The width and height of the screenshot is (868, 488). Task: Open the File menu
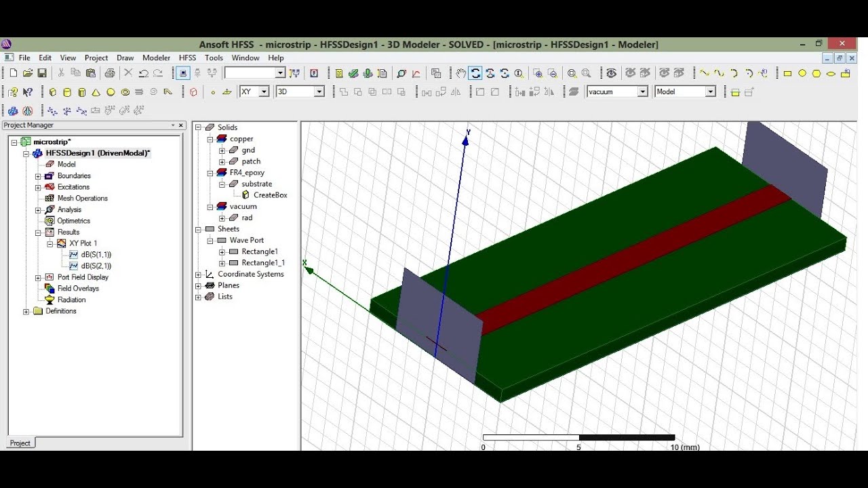pos(24,58)
